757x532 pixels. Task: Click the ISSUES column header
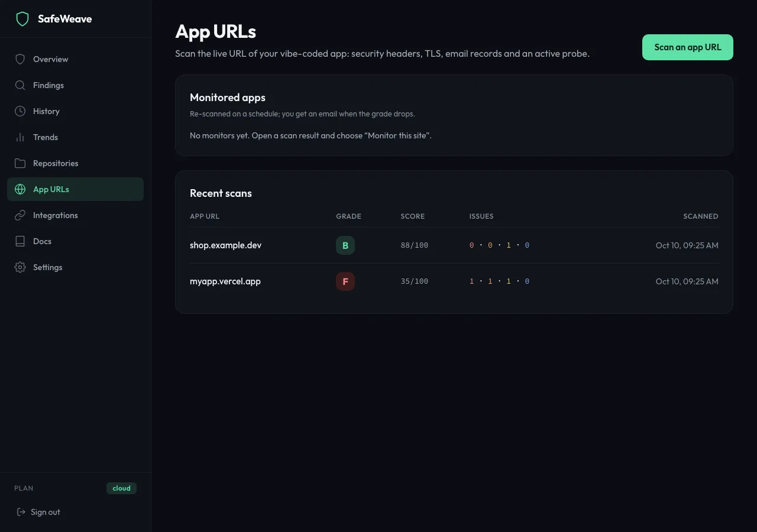(x=481, y=216)
